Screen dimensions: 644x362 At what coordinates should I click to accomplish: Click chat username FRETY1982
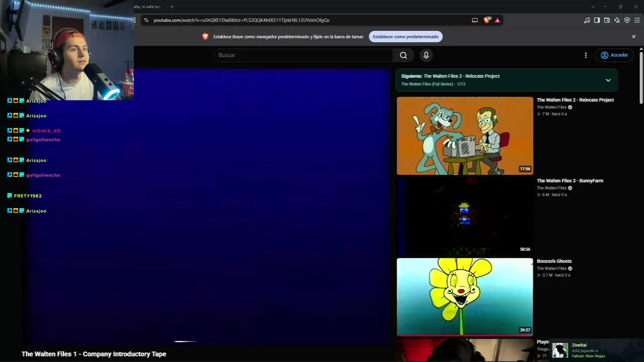coord(28,196)
